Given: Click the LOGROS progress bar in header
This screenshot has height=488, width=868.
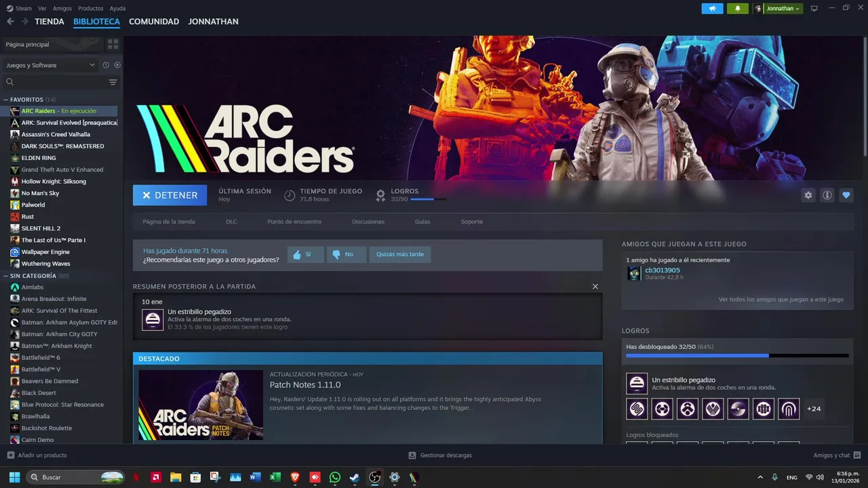Looking at the screenshot, I should pos(429,199).
